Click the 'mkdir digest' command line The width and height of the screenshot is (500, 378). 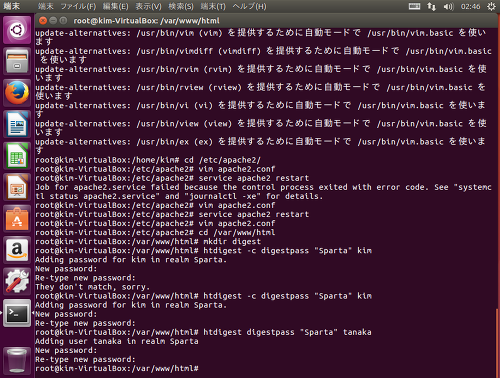(x=148, y=241)
